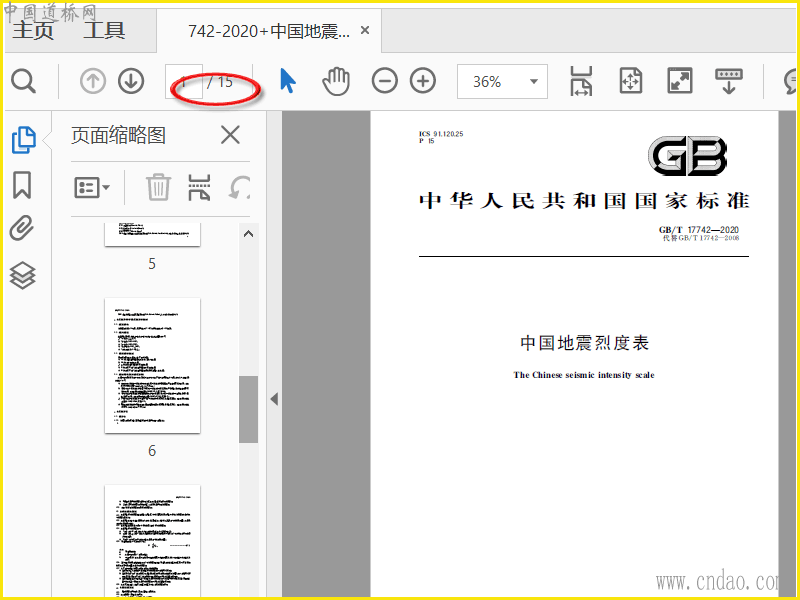The width and height of the screenshot is (800, 600).
Task: Click the thumbnail panel print pages icon
Action: pos(199,187)
